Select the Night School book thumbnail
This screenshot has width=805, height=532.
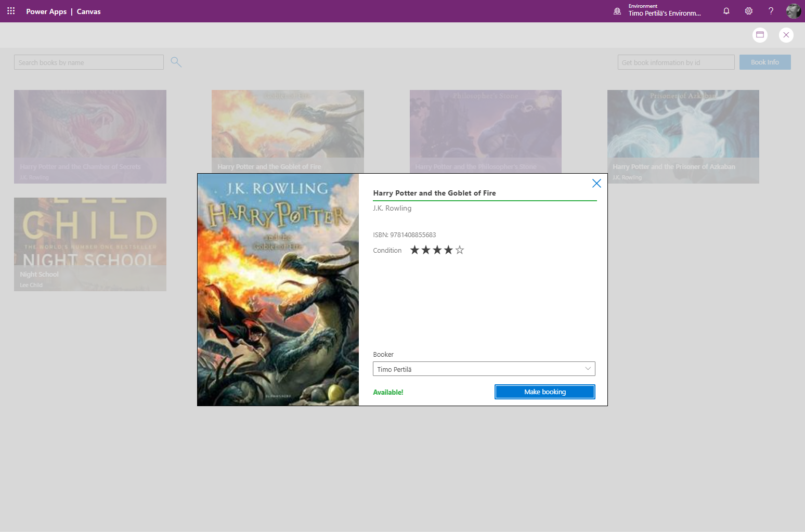coord(90,243)
